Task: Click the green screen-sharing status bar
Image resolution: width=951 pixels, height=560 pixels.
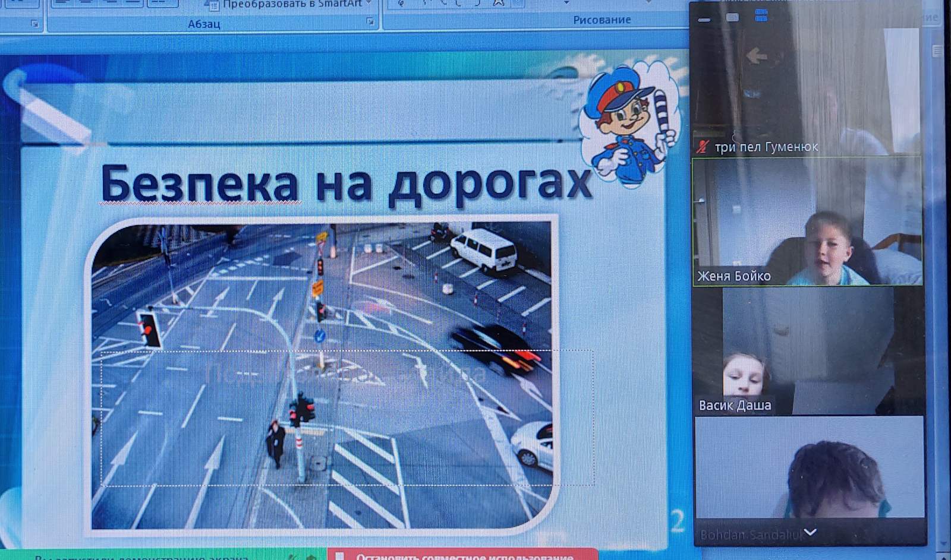Action: pos(160,556)
